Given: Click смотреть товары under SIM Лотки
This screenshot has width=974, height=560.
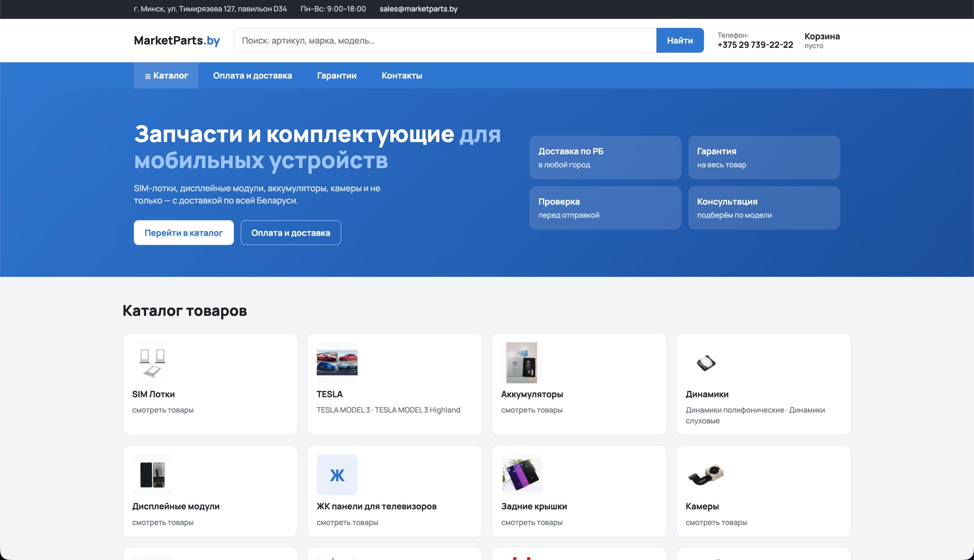Looking at the screenshot, I should (163, 410).
